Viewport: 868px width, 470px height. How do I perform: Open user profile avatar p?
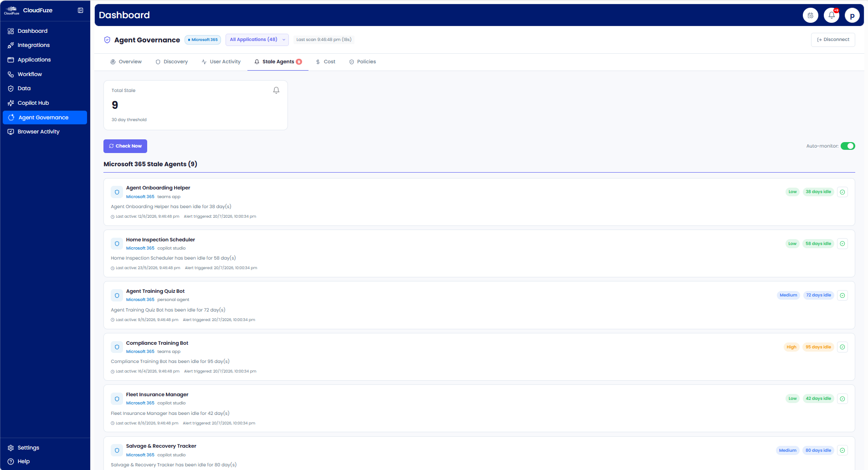pos(852,15)
